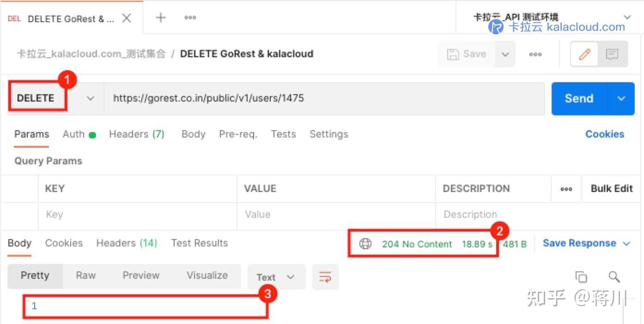Switch to the Raw response view
644x324 pixels.
[x=85, y=275]
